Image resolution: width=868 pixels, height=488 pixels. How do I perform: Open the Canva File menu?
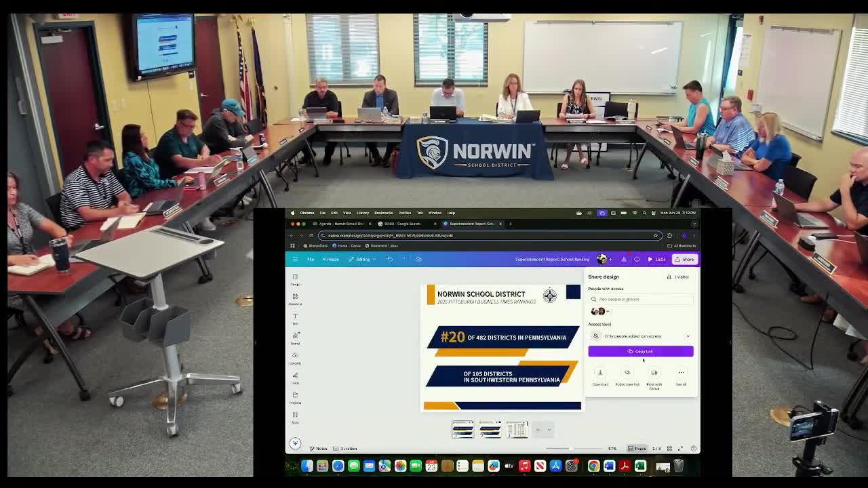311,259
